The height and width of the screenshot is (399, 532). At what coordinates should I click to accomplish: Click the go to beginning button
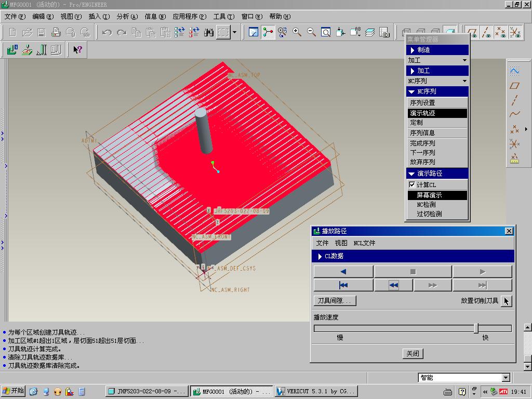[343, 285]
